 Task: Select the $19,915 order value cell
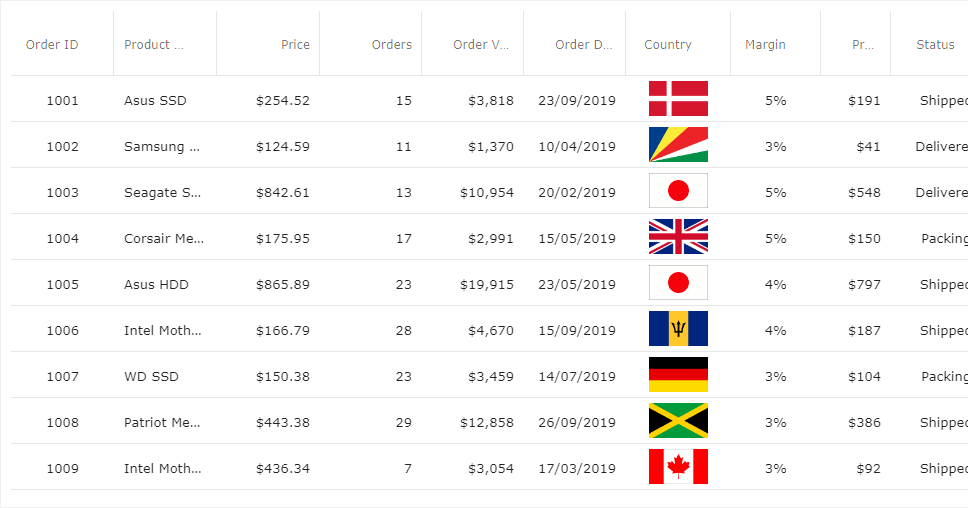[487, 284]
